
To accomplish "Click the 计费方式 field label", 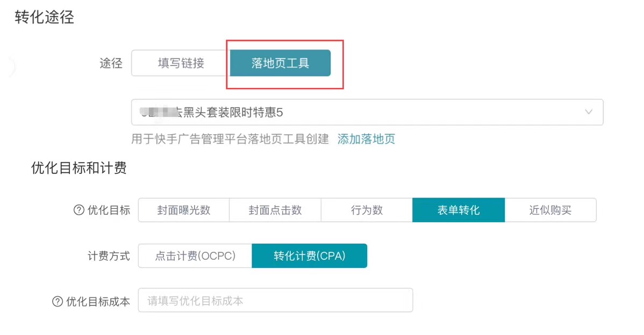I will click(109, 256).
